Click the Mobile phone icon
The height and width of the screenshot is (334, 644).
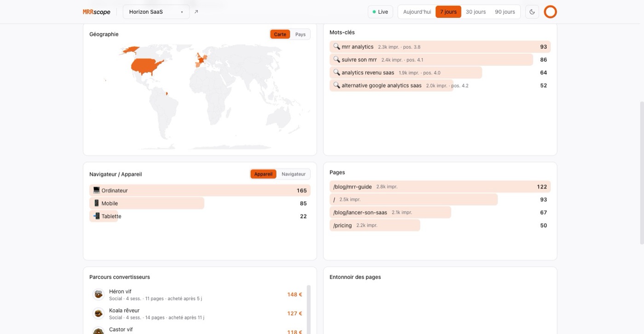coord(97,203)
